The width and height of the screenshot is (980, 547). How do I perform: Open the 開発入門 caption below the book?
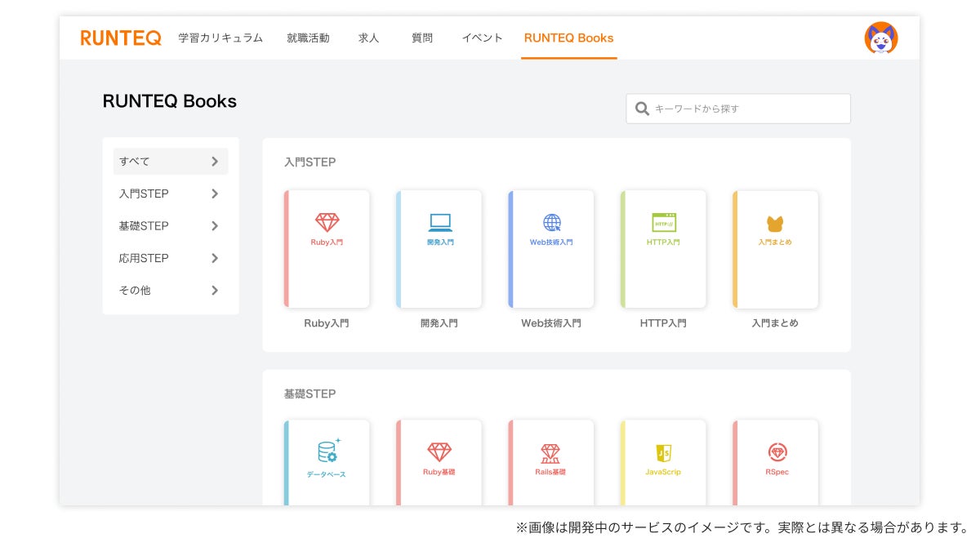pos(439,323)
